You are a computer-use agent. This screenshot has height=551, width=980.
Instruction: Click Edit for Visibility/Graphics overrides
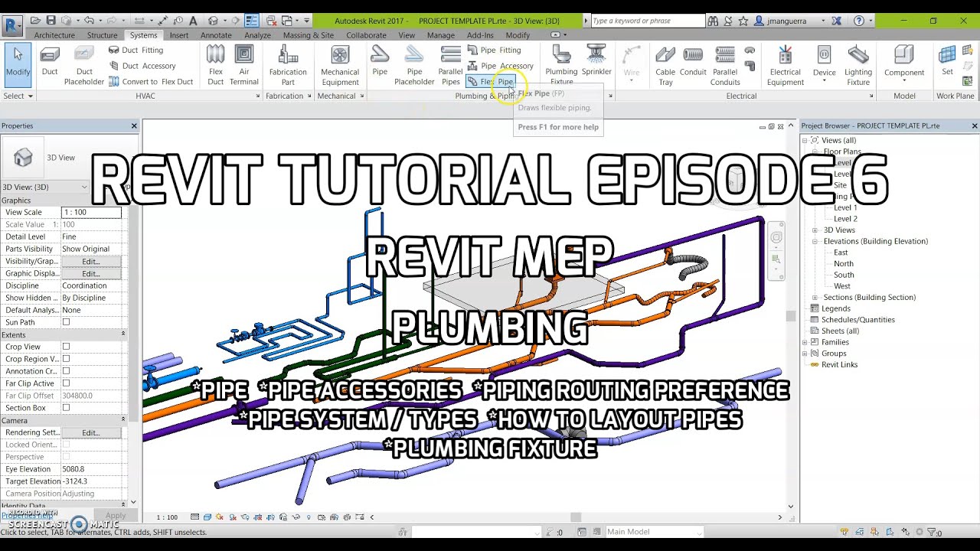(x=91, y=261)
